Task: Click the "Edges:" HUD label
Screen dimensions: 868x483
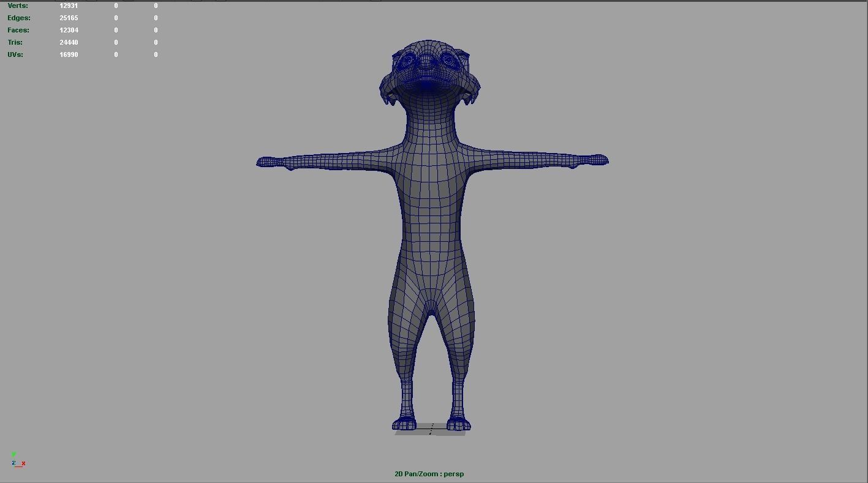Action: pyautogui.click(x=19, y=18)
